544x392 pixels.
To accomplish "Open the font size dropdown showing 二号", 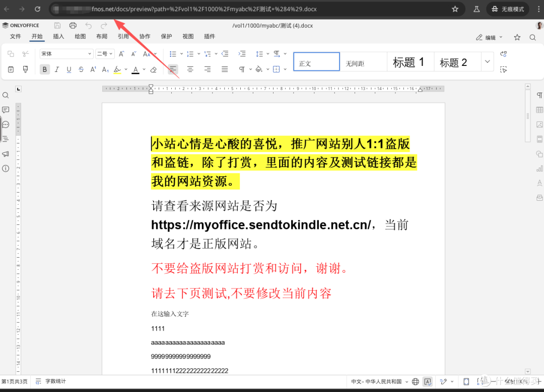I will (x=105, y=54).
